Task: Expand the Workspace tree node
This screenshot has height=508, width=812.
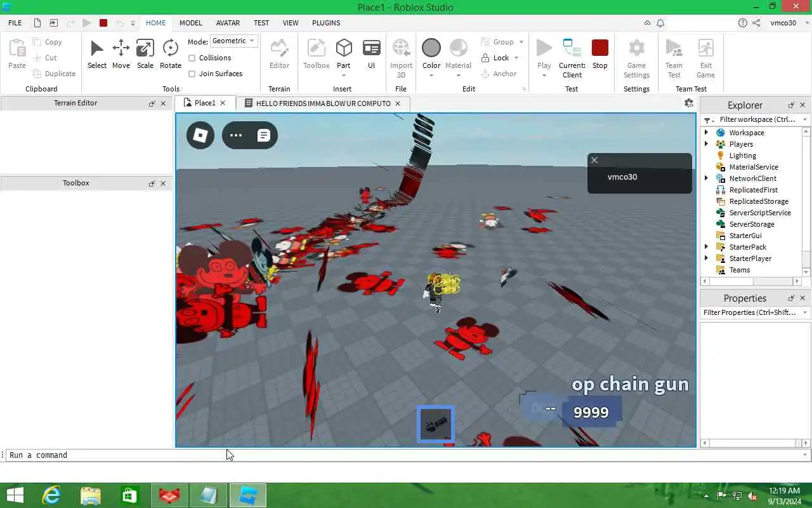Action: coord(706,133)
